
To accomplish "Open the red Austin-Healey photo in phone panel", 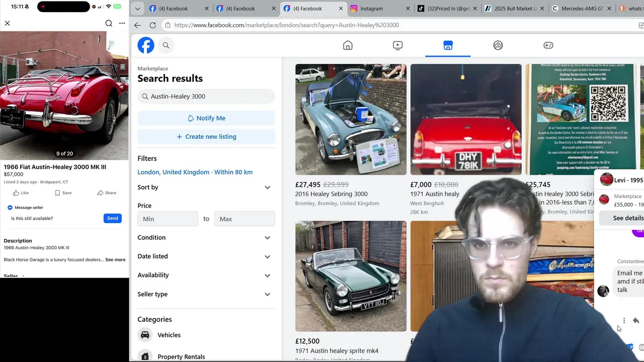I will [64, 96].
